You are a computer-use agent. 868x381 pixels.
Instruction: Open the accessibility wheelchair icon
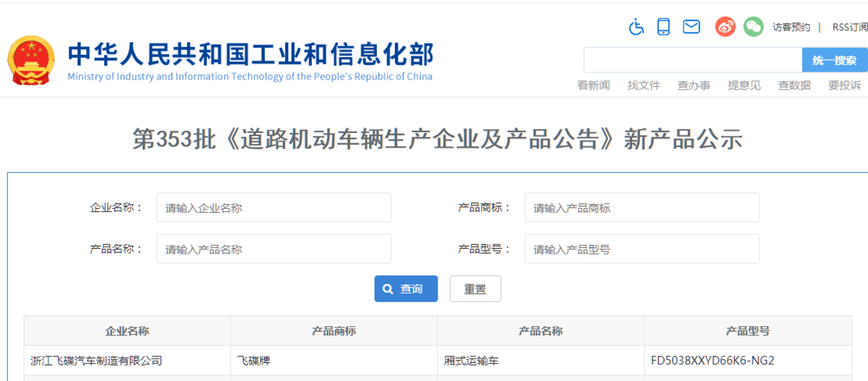[637, 27]
